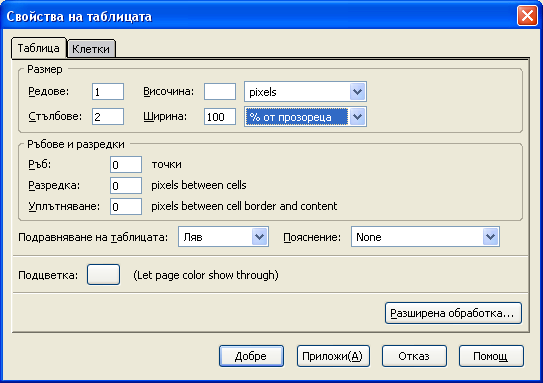Viewport: 543px width, 383px height.
Task: Cancel with the Отказ button
Action: [x=414, y=356]
